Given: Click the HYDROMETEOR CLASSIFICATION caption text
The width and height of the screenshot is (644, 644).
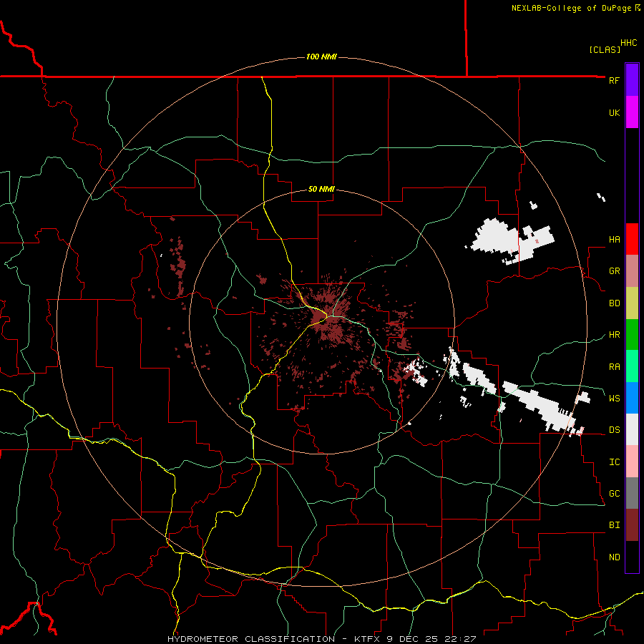Looking at the screenshot, I should [251, 639].
